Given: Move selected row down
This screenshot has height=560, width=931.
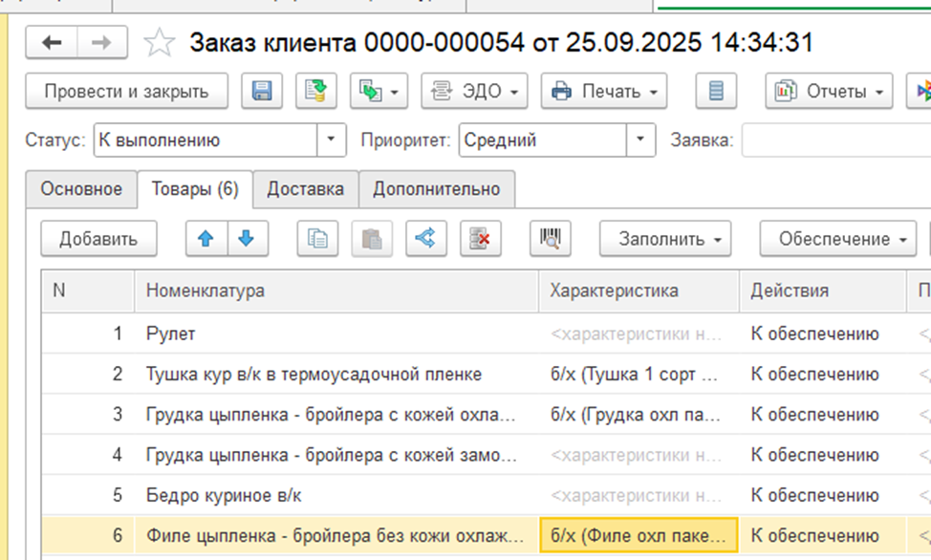Looking at the screenshot, I should pyautogui.click(x=247, y=239).
